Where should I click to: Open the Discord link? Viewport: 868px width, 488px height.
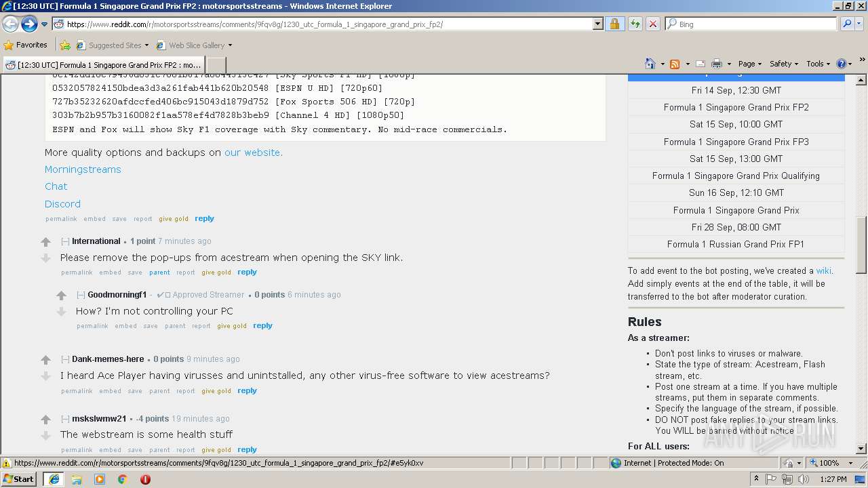[x=62, y=204]
